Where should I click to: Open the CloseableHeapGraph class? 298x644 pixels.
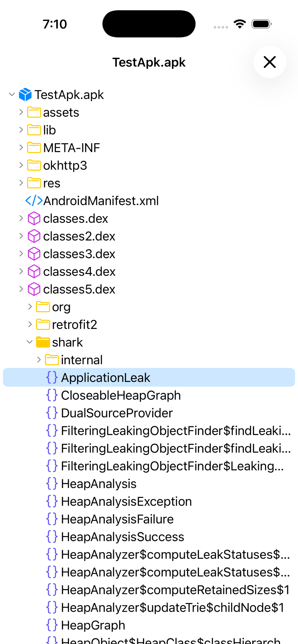121,396
